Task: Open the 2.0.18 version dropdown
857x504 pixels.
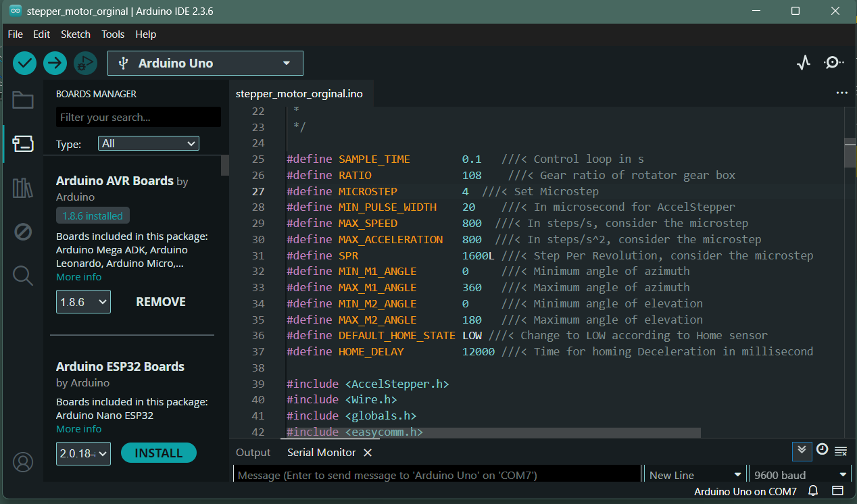Action: 83,453
